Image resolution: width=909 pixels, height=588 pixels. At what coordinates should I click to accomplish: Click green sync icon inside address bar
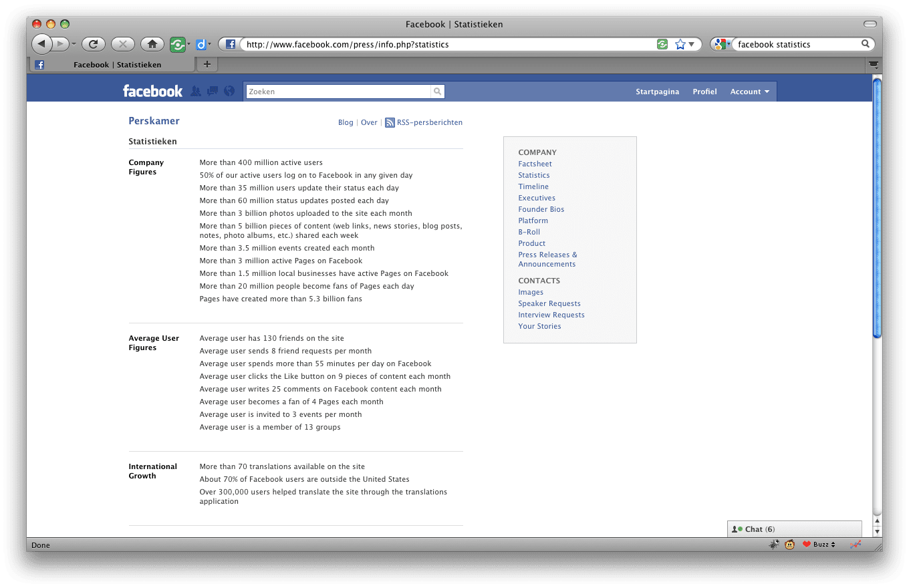click(662, 44)
